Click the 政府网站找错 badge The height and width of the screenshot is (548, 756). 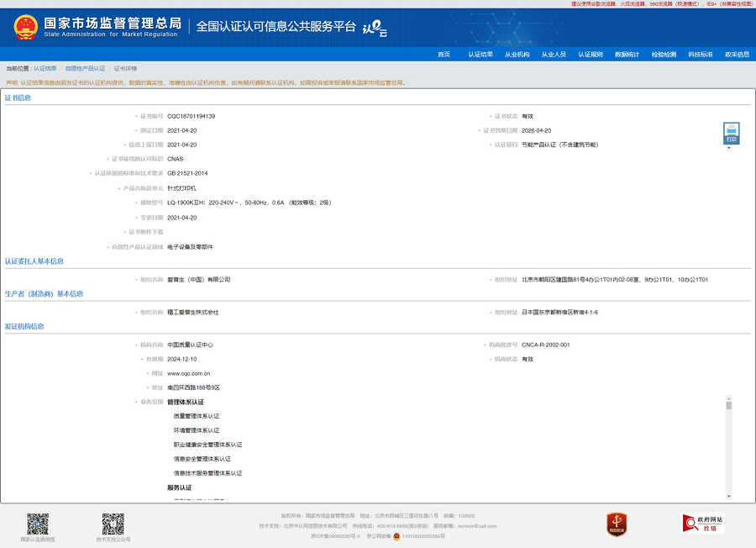pos(702,524)
